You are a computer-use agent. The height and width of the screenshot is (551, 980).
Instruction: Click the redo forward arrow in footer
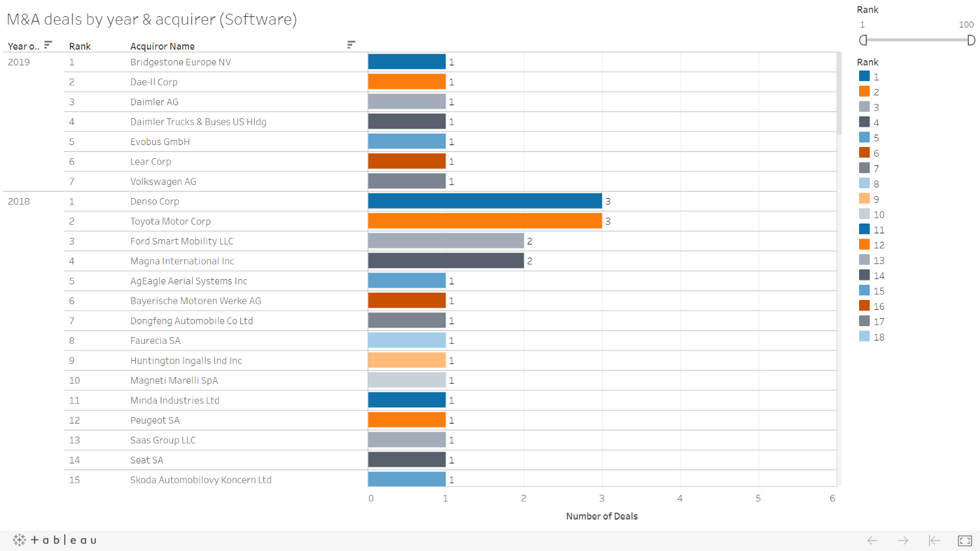click(903, 541)
